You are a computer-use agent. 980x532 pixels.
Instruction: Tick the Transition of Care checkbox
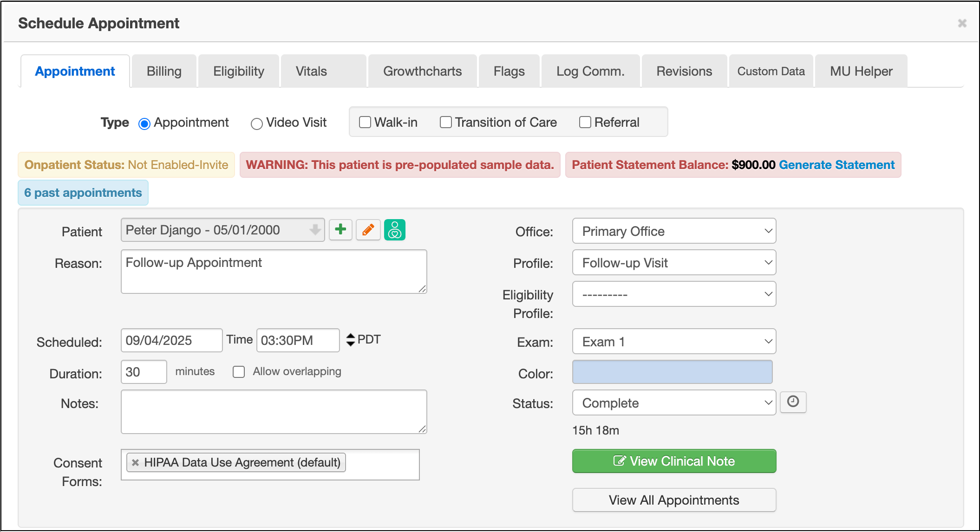pos(445,122)
